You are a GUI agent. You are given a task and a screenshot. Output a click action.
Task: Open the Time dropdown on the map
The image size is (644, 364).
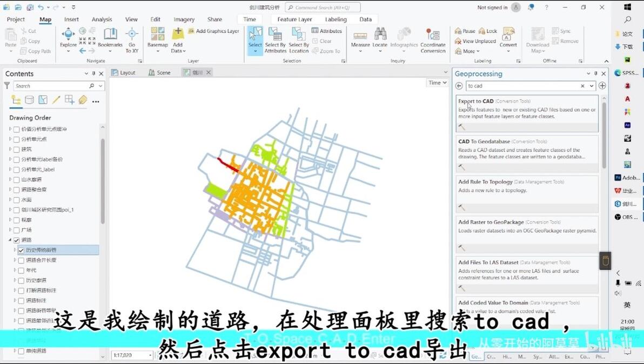(437, 83)
